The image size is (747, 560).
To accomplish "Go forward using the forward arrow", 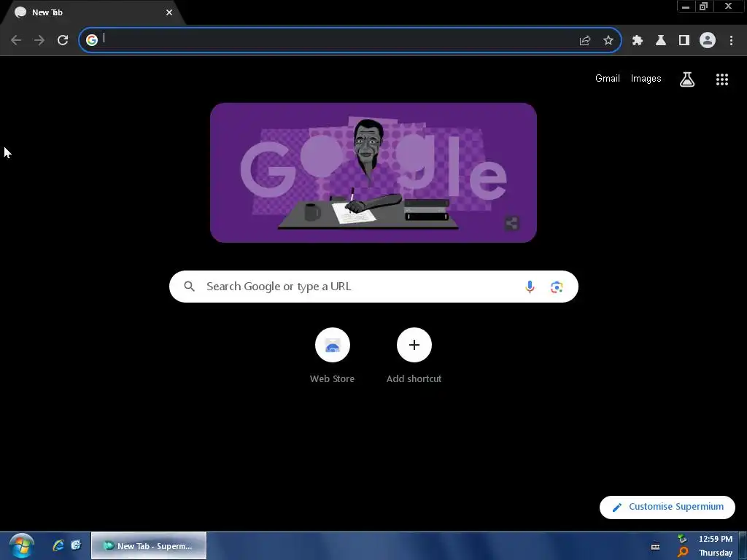I will tap(39, 41).
